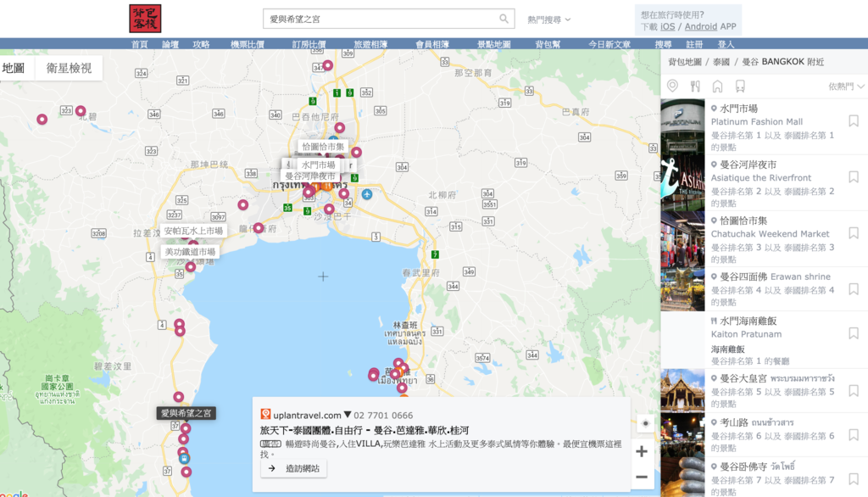Image resolution: width=868 pixels, height=497 pixels.
Task: Filter by transportation train icon
Action: click(x=740, y=86)
